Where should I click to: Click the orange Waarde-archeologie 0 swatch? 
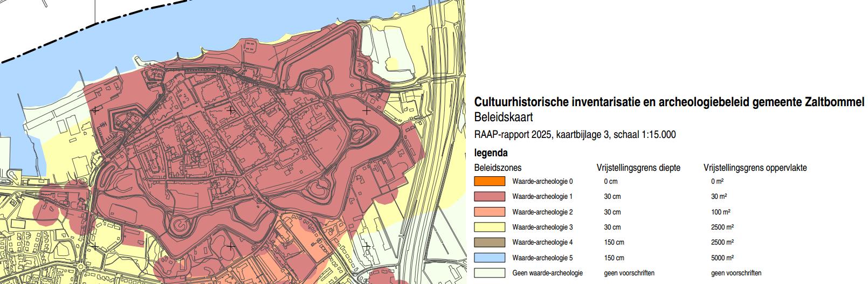[x=490, y=182]
